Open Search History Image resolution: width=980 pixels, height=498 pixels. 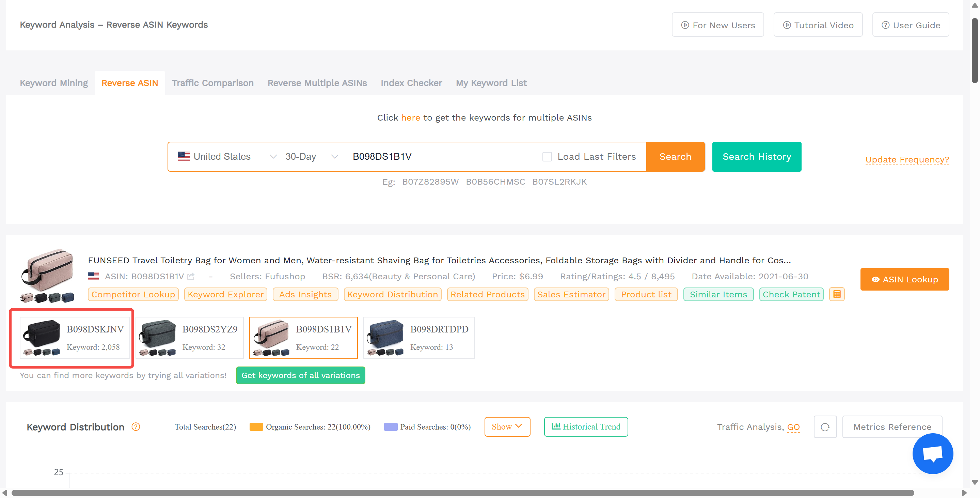756,156
